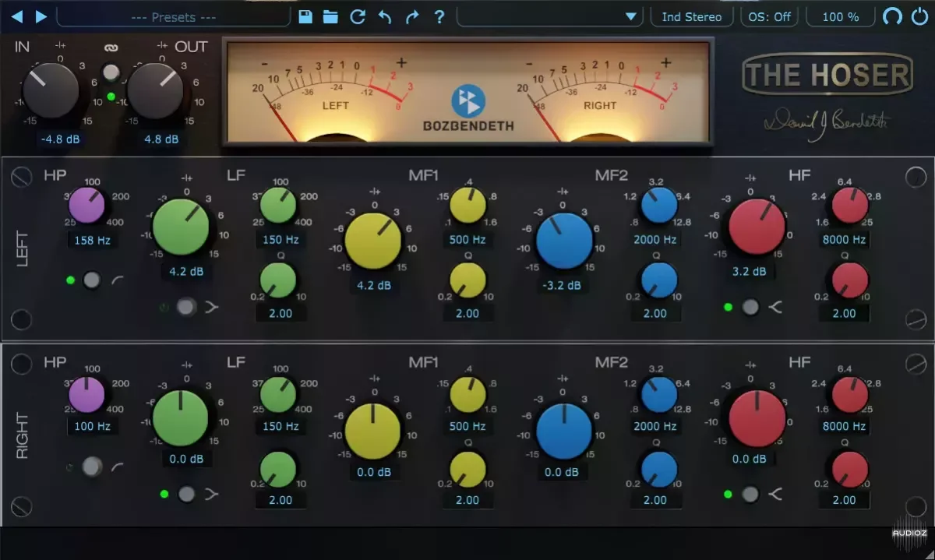Load the next preset with right arrow
The height and width of the screenshot is (560, 935).
coord(41,16)
